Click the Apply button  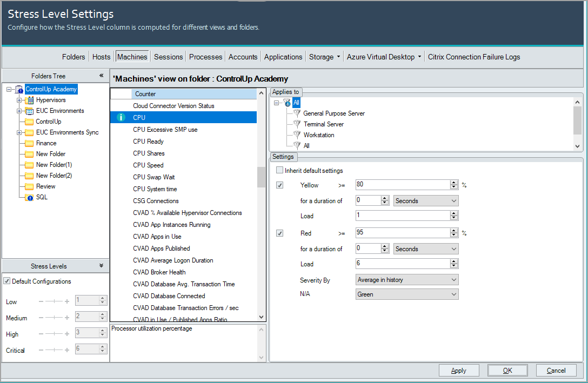point(459,370)
